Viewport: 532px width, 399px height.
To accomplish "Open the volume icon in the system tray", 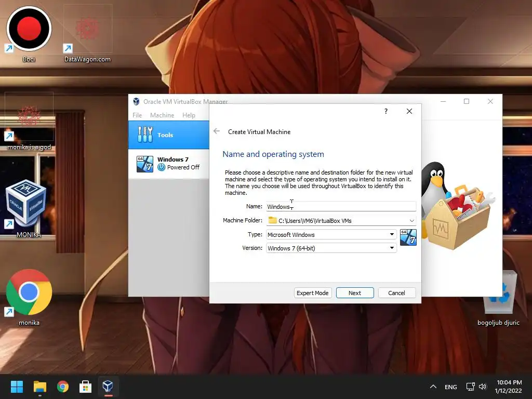I will tap(483, 387).
